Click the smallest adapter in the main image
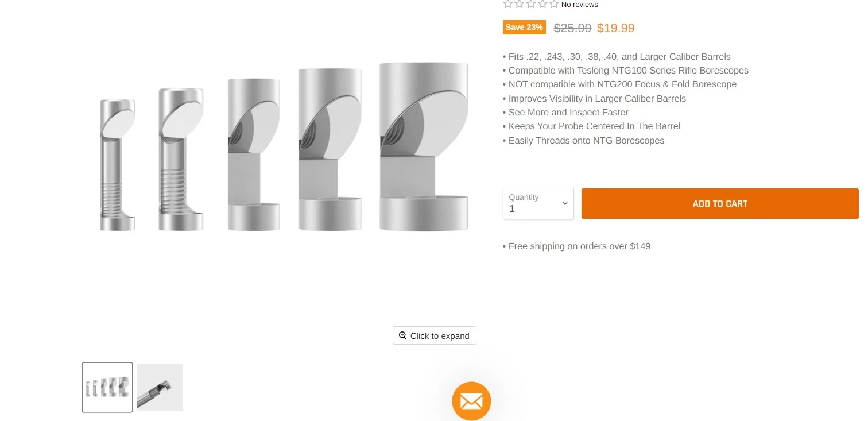This screenshot has height=421, width=868. (118, 165)
